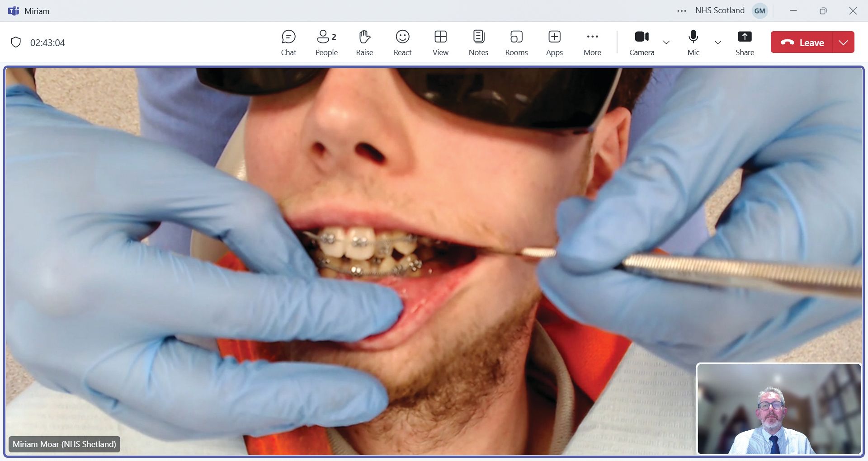Show the People participants list
This screenshot has height=461, width=868.
[x=326, y=42]
